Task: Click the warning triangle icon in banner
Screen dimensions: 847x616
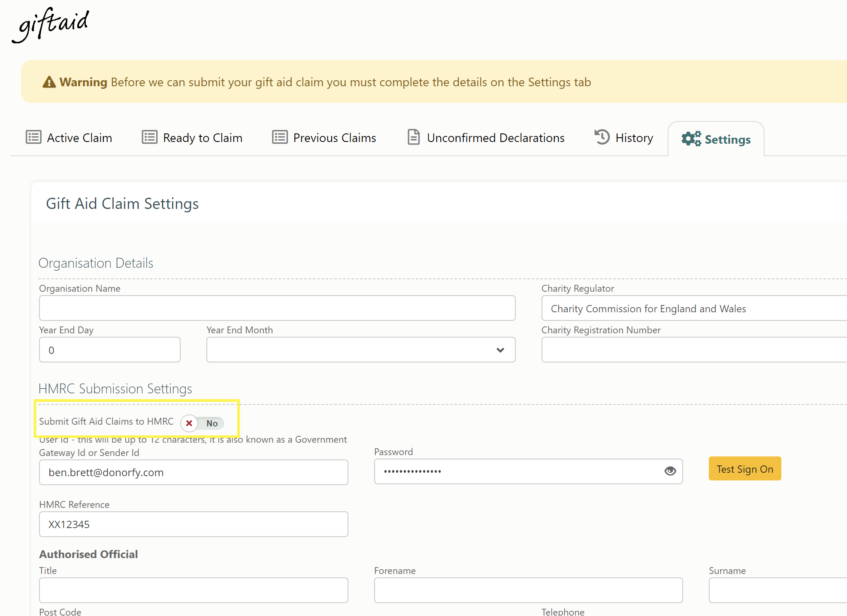Action: point(49,82)
